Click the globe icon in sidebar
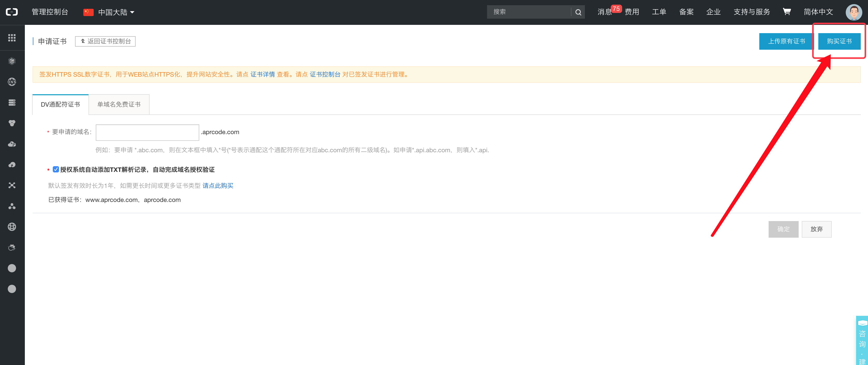The height and width of the screenshot is (365, 868). 12,227
